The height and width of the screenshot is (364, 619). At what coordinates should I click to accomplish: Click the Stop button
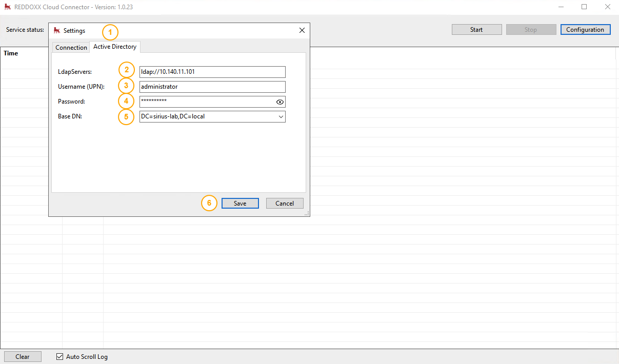[x=531, y=29]
